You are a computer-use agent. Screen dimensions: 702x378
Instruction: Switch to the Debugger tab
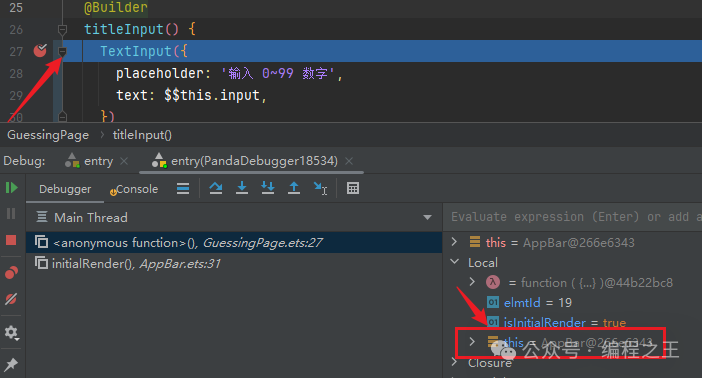click(65, 189)
